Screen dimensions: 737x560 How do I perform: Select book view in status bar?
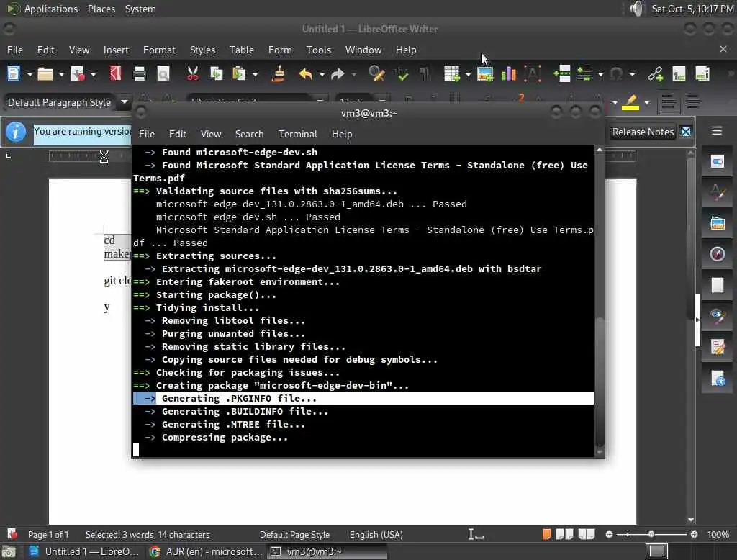click(586, 534)
